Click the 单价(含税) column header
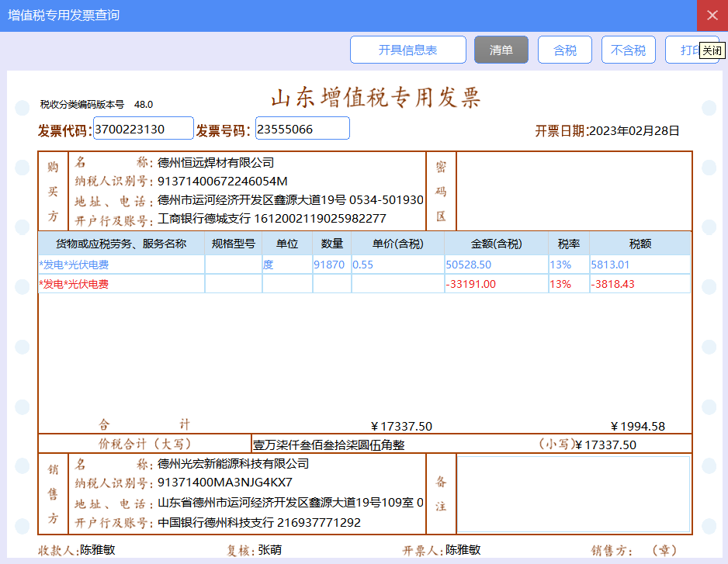Screen dimensions: 728x564 pyautogui.click(x=398, y=244)
